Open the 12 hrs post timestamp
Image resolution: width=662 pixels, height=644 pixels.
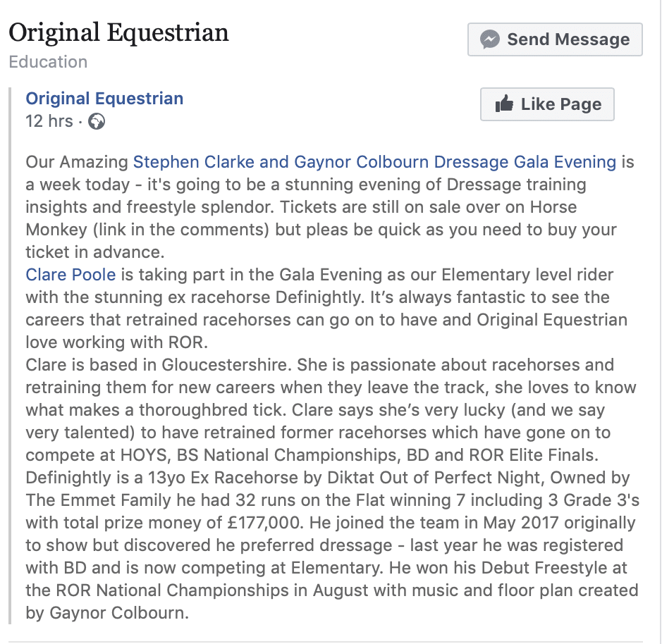(49, 121)
